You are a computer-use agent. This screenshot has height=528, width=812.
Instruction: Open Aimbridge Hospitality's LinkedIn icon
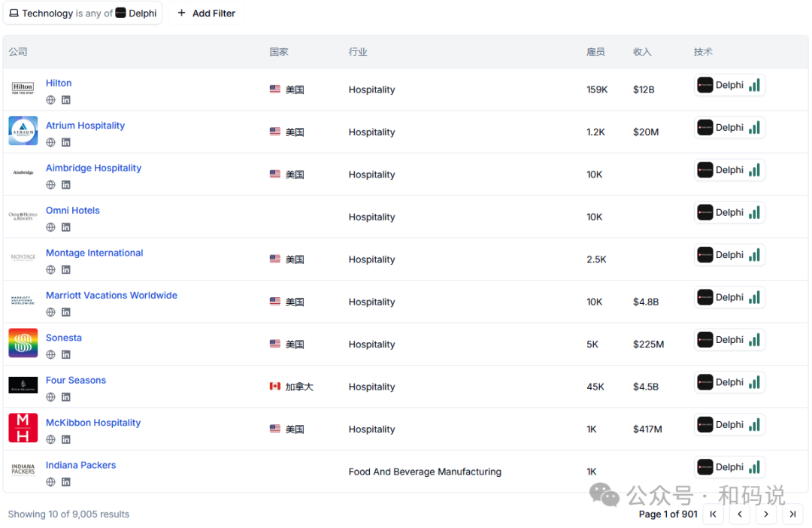click(65, 185)
